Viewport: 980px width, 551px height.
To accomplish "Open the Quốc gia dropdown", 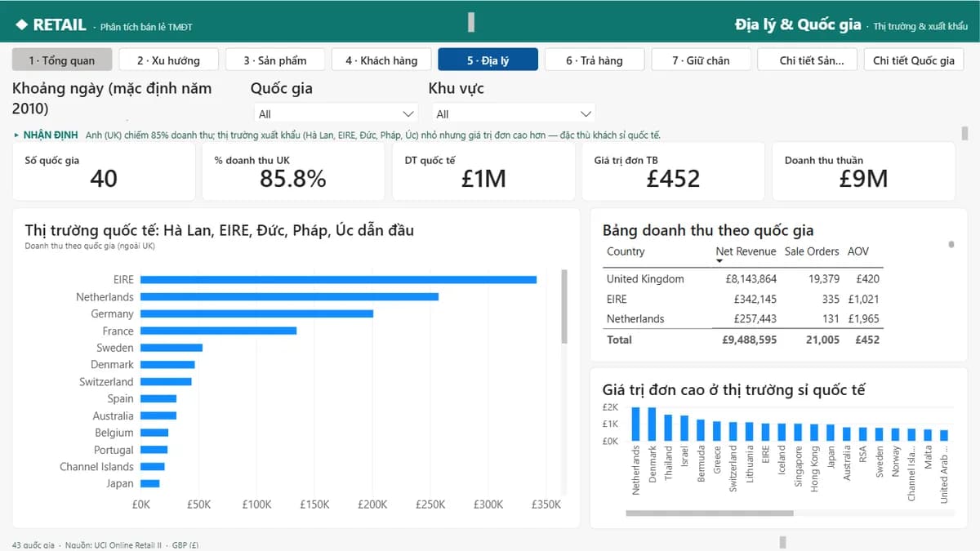I will coord(336,114).
